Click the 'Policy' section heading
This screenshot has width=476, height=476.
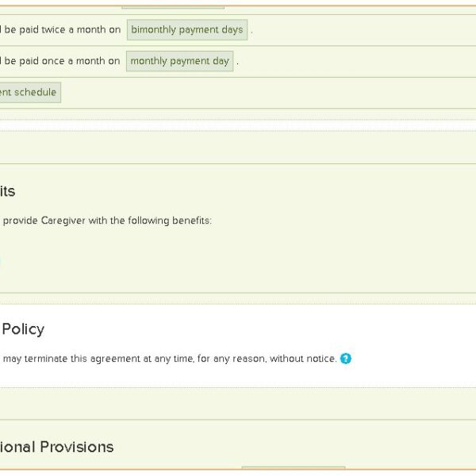[23, 329]
